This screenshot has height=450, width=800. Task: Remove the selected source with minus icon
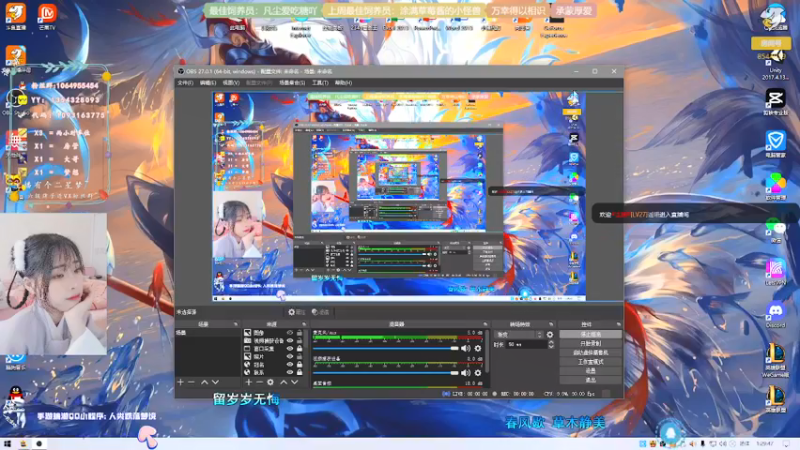click(x=259, y=382)
